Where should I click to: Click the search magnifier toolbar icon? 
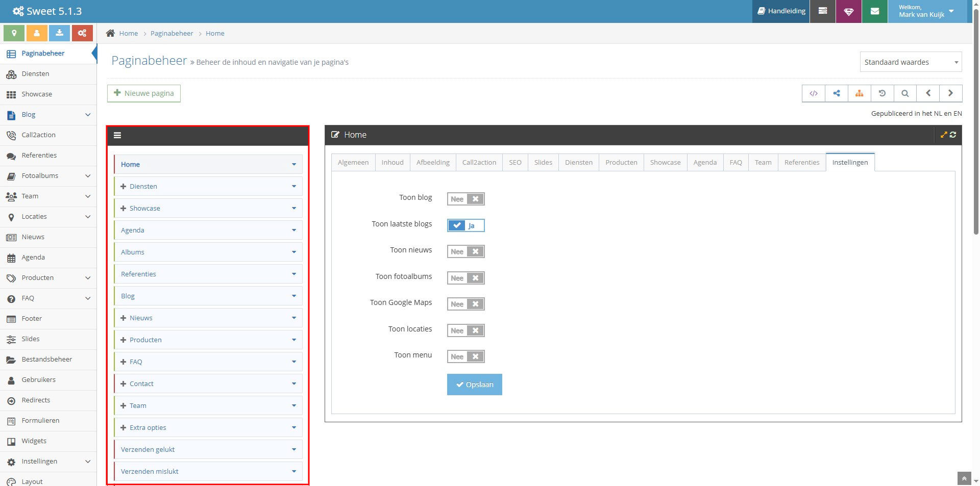[x=905, y=93]
